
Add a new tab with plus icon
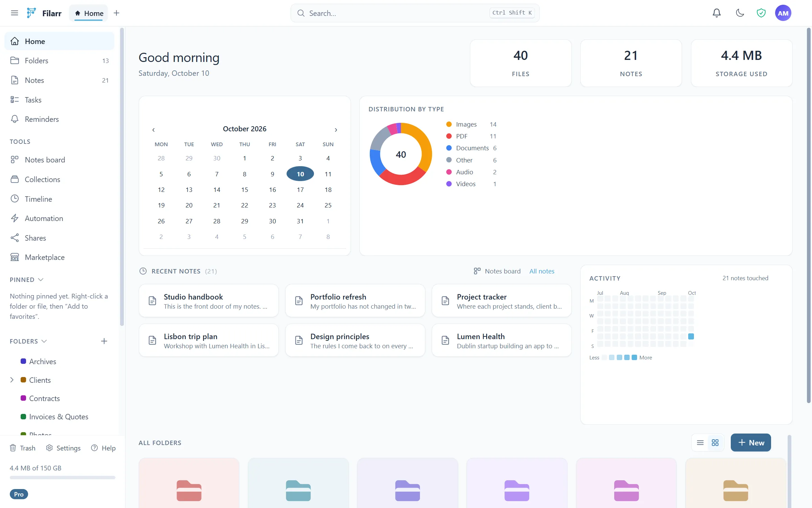tap(116, 13)
